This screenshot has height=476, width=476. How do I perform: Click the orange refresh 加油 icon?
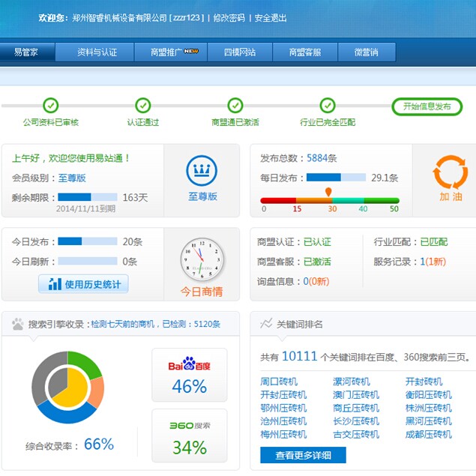tap(450, 172)
